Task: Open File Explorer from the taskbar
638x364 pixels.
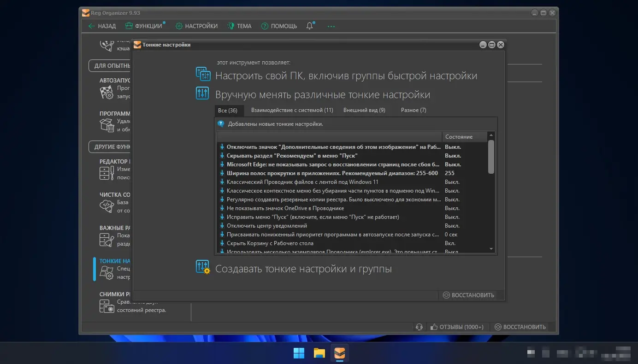Action: click(x=319, y=353)
